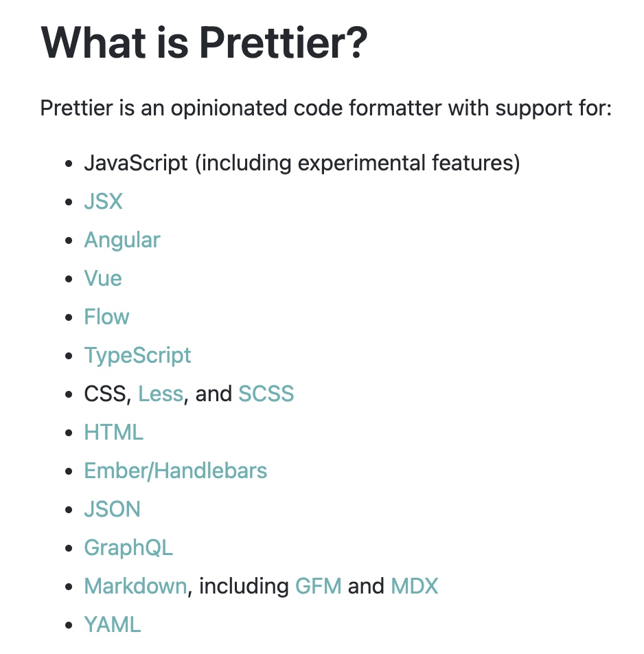This screenshot has width=644, height=654.
Task: Visit the GraphQL link
Action: (x=128, y=548)
